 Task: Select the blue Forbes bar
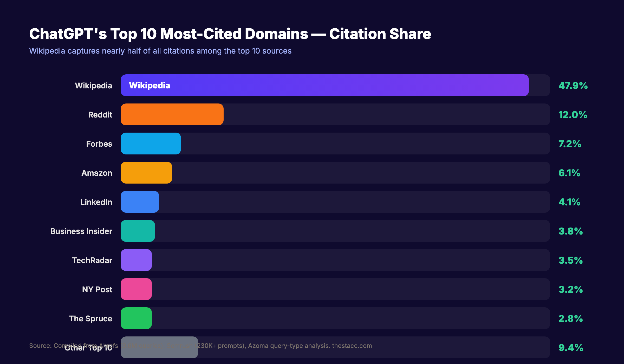coord(150,143)
